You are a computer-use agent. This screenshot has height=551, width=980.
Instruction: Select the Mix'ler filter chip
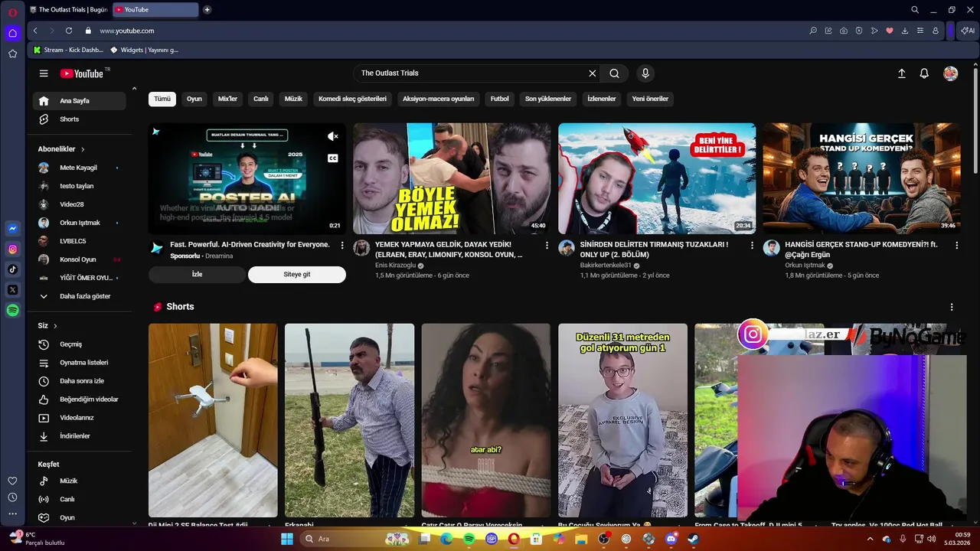tap(227, 99)
